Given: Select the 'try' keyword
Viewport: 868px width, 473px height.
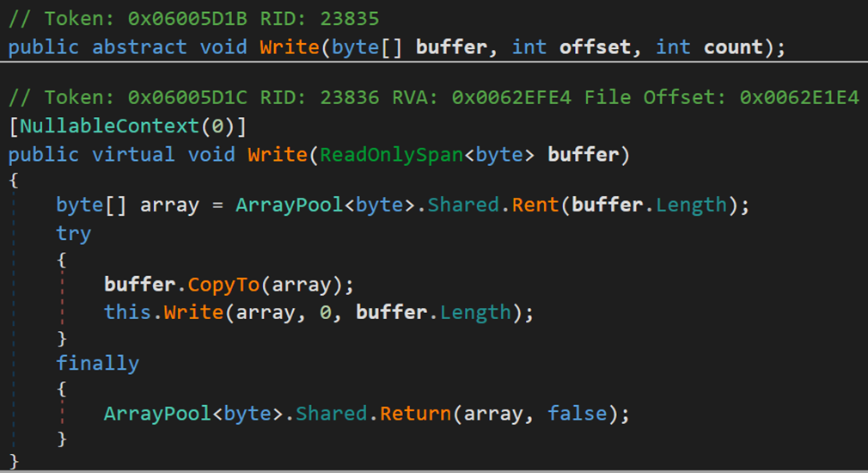Looking at the screenshot, I should point(74,233).
